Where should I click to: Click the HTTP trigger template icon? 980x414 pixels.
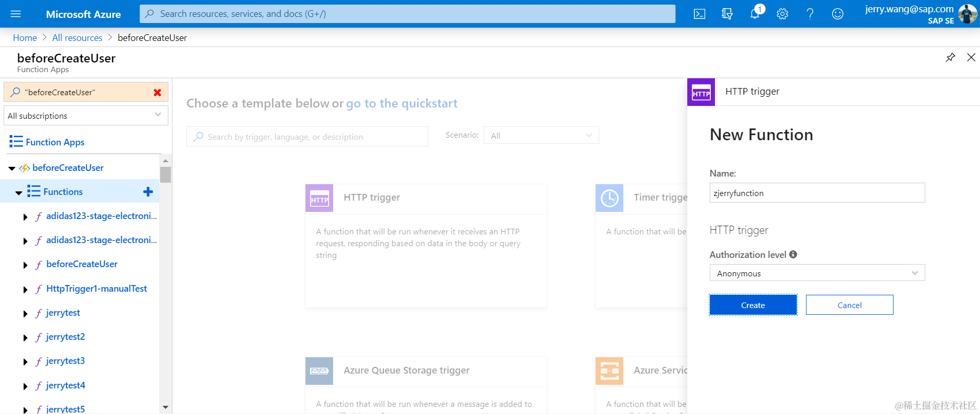[319, 198]
